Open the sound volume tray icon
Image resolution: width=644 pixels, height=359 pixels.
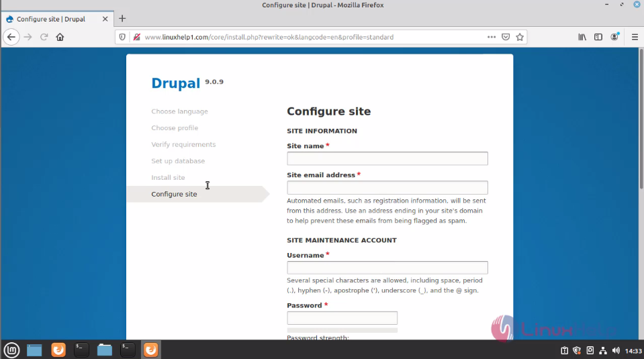[616, 350]
